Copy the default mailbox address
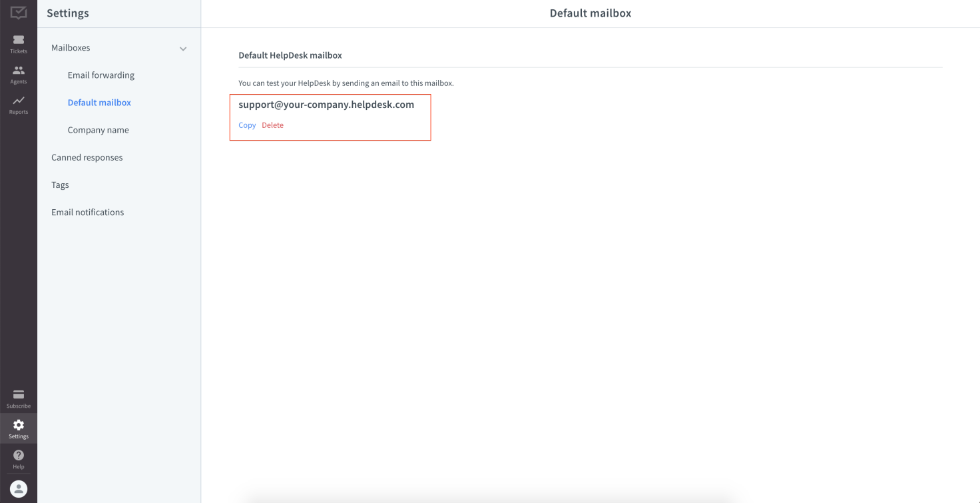 247,125
